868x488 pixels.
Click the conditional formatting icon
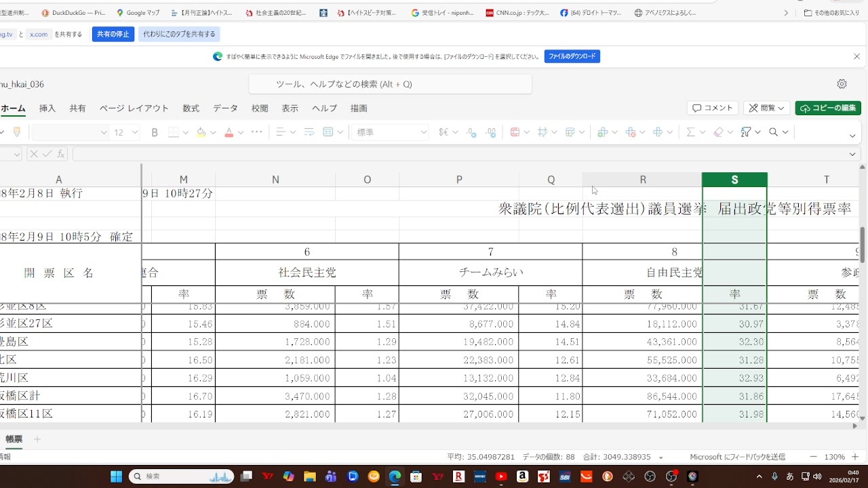(515, 132)
